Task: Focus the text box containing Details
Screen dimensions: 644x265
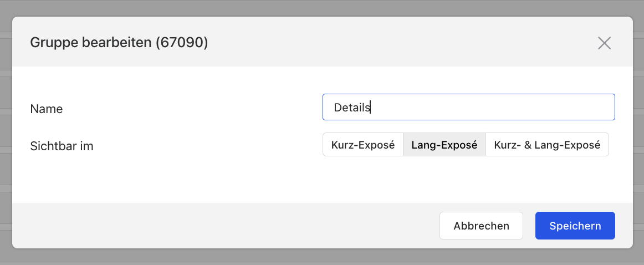Action: [x=469, y=107]
